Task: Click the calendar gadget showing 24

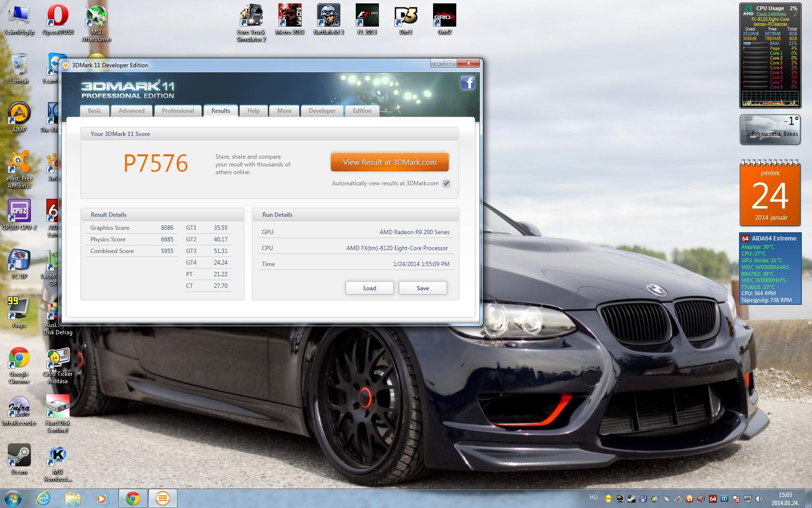Action: pyautogui.click(x=770, y=194)
